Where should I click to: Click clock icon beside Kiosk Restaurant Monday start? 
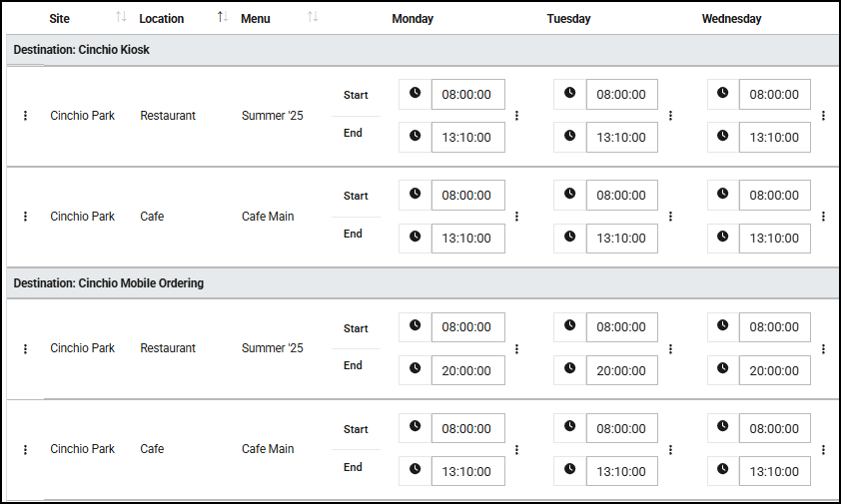click(416, 93)
